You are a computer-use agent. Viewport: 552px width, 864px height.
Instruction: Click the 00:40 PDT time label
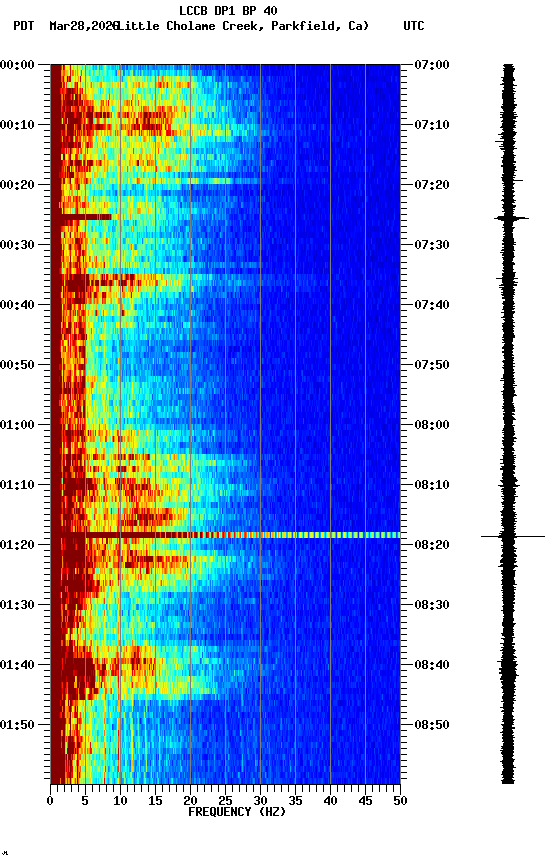17,305
